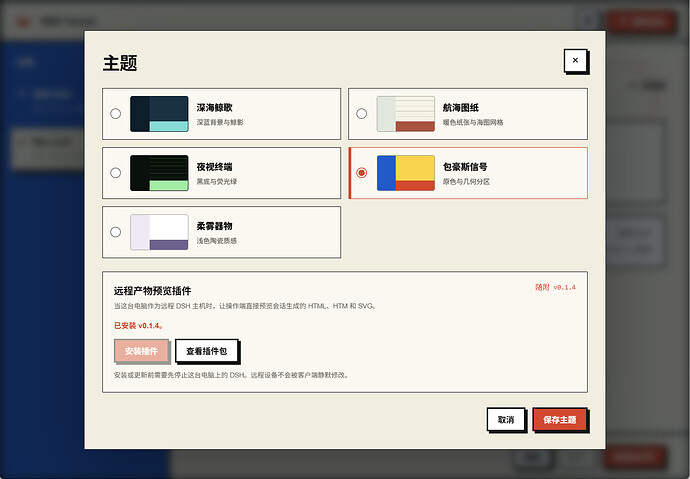Click the 原色与几何分区 description text
Image resolution: width=690 pixels, height=479 pixels.
tap(466, 181)
